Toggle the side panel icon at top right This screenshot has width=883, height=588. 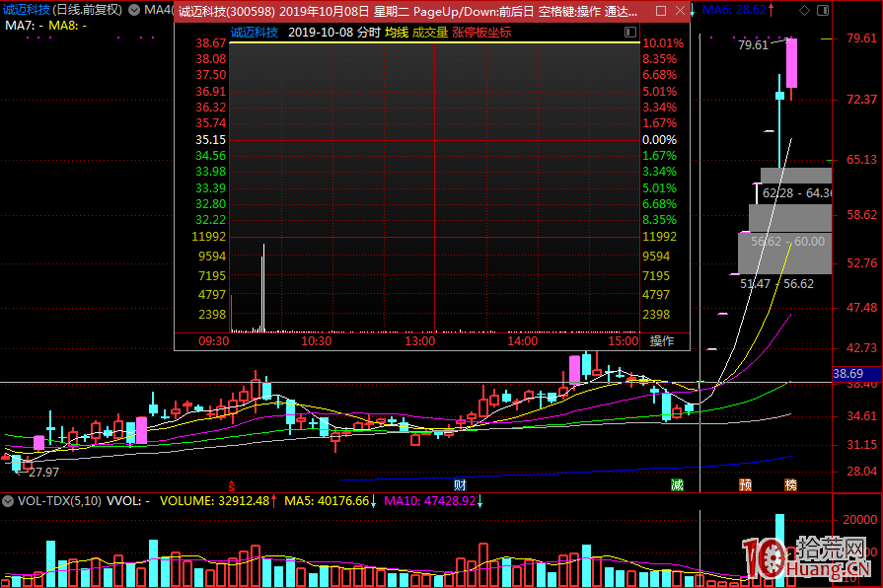[x=823, y=10]
